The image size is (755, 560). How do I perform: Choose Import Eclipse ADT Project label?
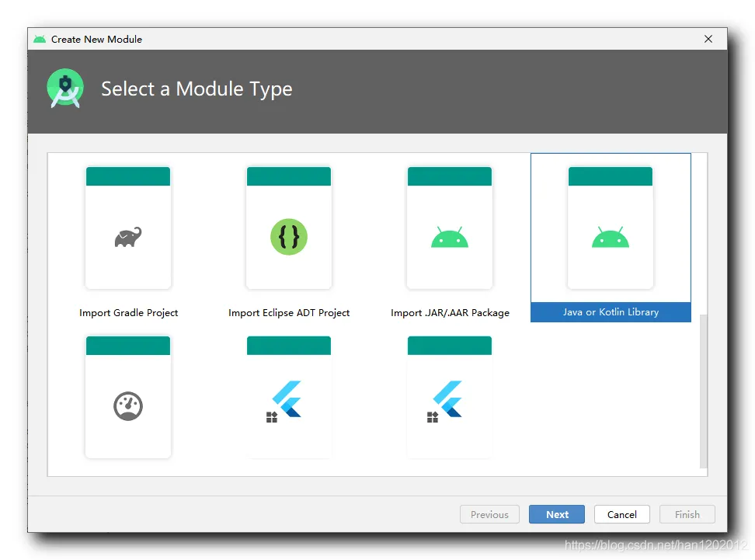(x=289, y=313)
